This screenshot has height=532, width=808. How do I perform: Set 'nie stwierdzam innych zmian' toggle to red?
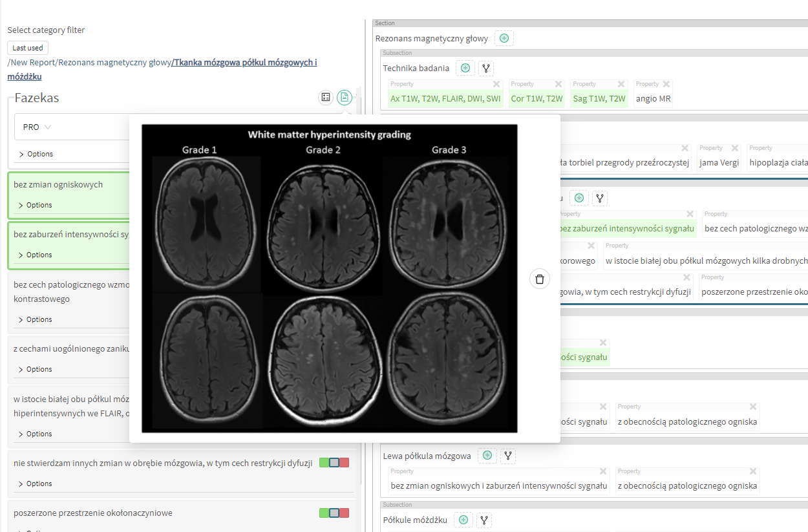345,463
